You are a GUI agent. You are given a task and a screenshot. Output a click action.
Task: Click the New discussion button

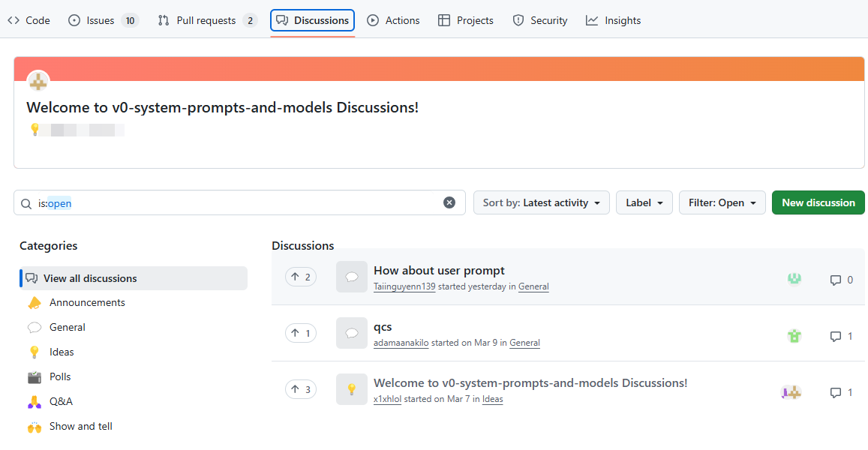818,202
